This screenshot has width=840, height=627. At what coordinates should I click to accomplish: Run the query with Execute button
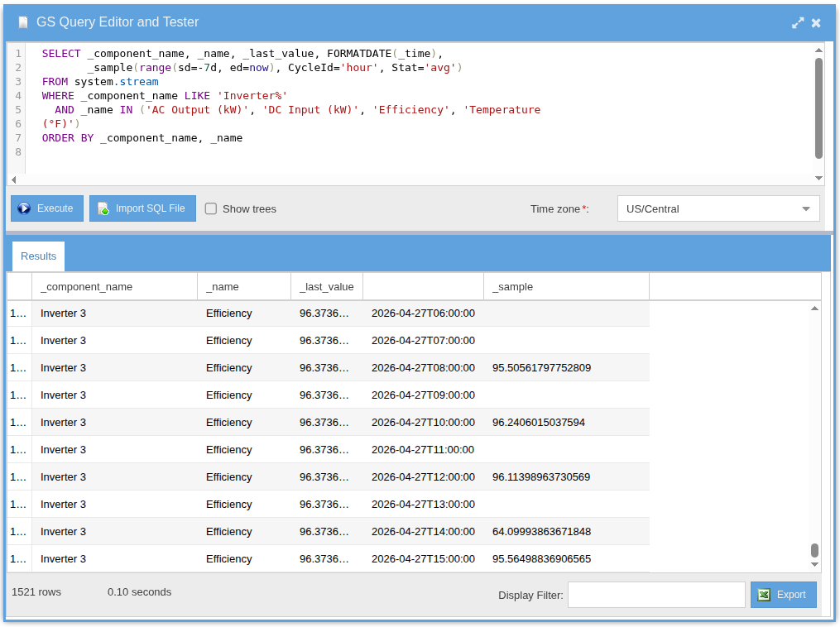[x=47, y=208]
